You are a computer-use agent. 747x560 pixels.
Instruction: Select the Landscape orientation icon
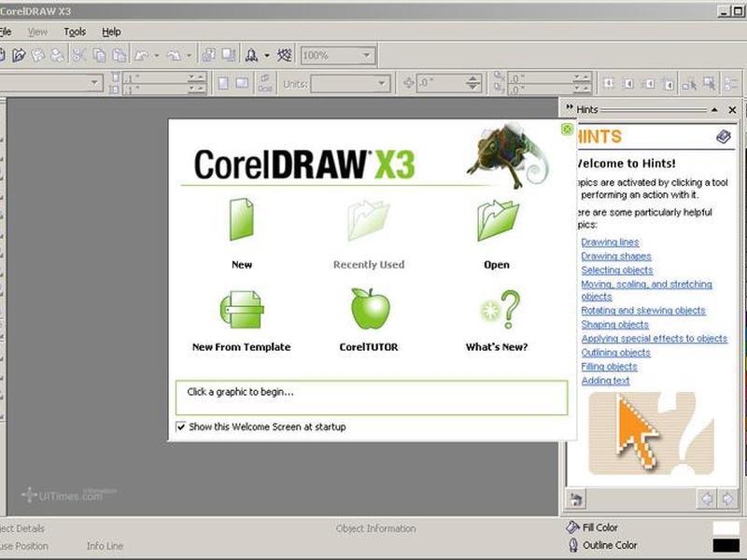242,84
